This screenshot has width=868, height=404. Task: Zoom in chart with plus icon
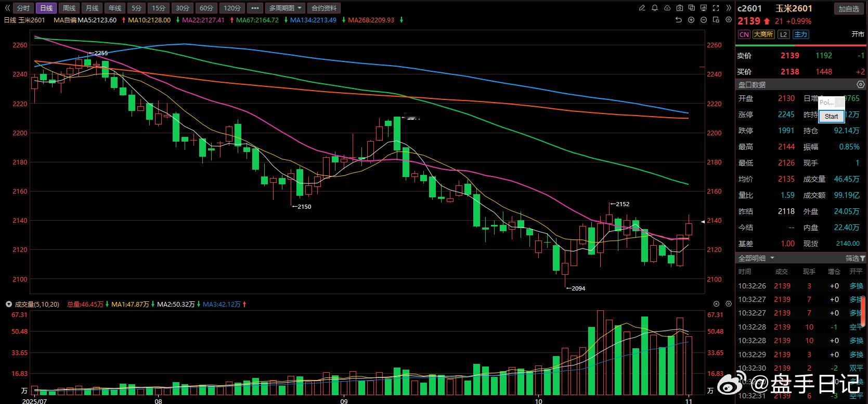pos(691,20)
